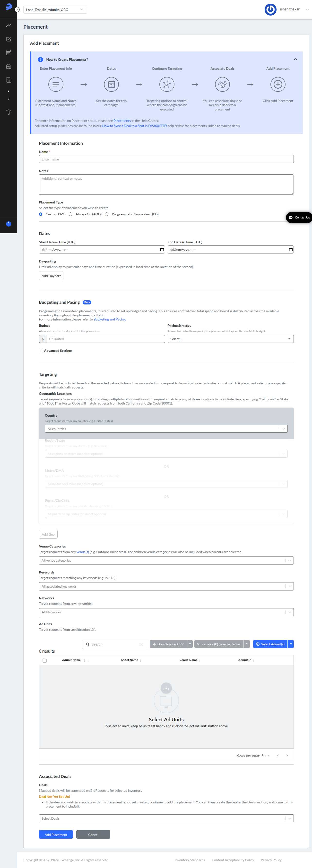Open the Budgeting and Pacing help link
The height and width of the screenshot is (868, 312).
click(x=110, y=320)
